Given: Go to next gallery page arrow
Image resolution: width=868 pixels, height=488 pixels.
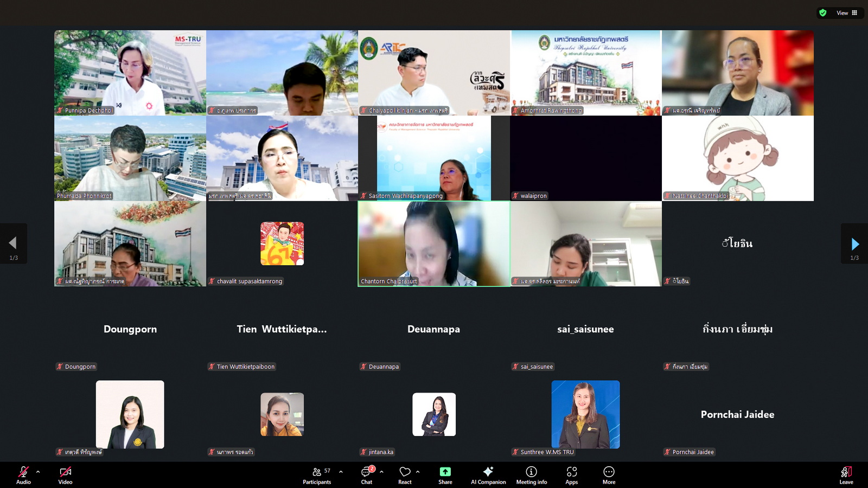Looking at the screenshot, I should 854,244.
